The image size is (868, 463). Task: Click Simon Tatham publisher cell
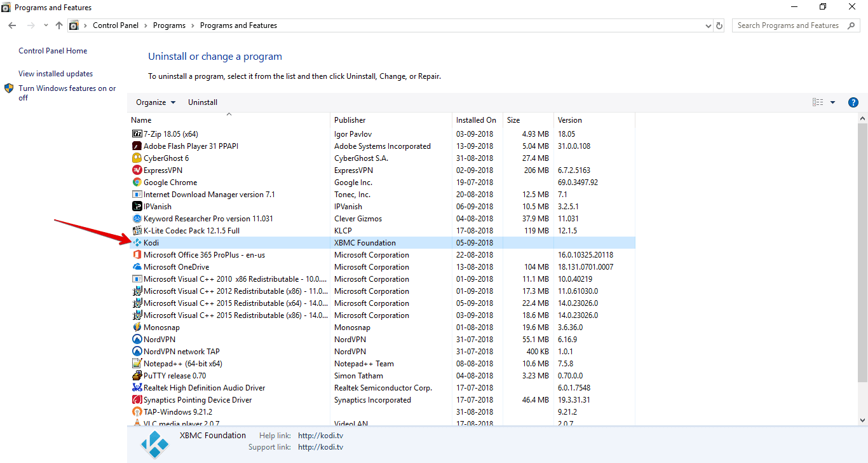pos(359,376)
